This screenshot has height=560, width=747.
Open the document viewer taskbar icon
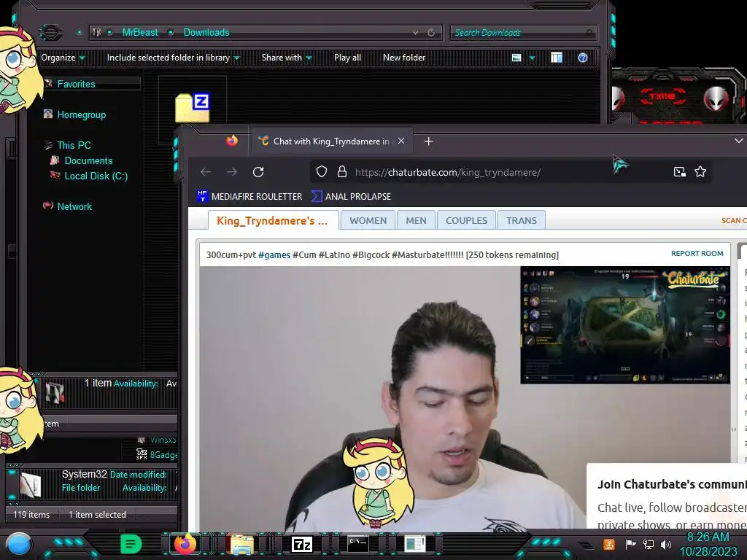pyautogui.click(x=414, y=544)
